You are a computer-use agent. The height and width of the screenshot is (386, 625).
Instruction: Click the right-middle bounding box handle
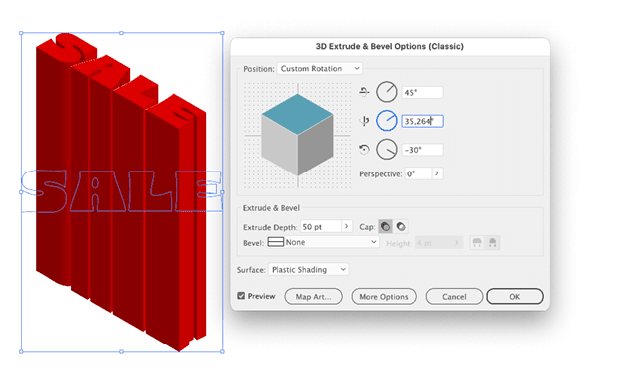click(x=222, y=192)
